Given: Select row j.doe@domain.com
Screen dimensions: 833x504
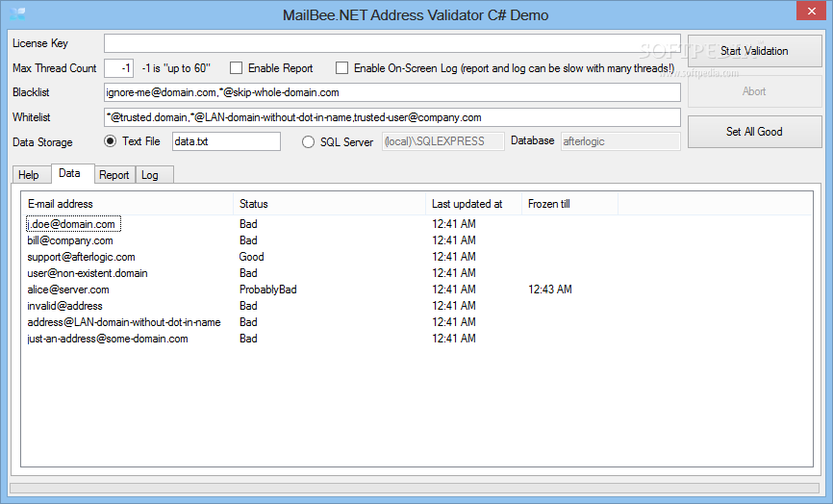Looking at the screenshot, I should (x=71, y=224).
